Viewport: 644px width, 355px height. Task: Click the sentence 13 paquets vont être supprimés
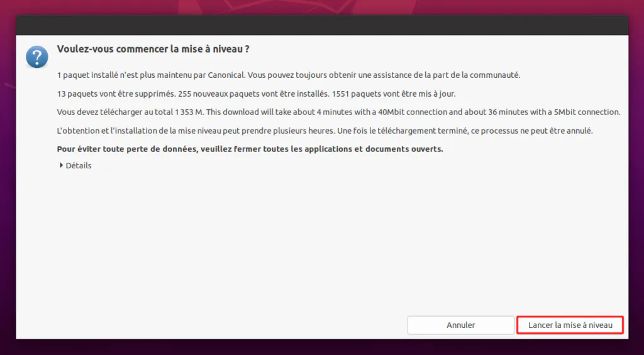coord(116,94)
